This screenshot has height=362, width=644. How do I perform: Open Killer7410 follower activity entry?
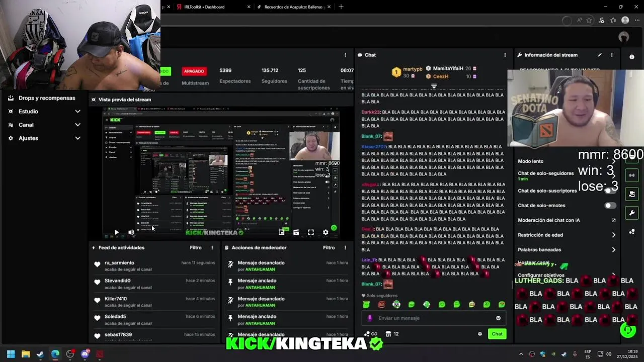coord(155,302)
